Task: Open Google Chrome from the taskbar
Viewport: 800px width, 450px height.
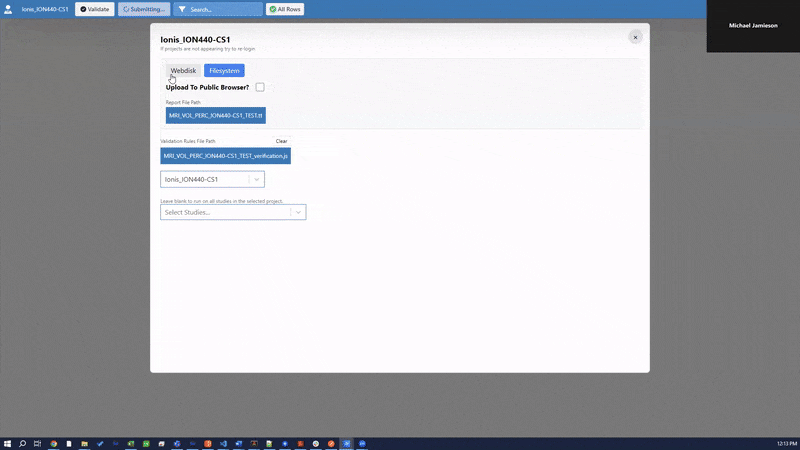Action: pos(54,444)
